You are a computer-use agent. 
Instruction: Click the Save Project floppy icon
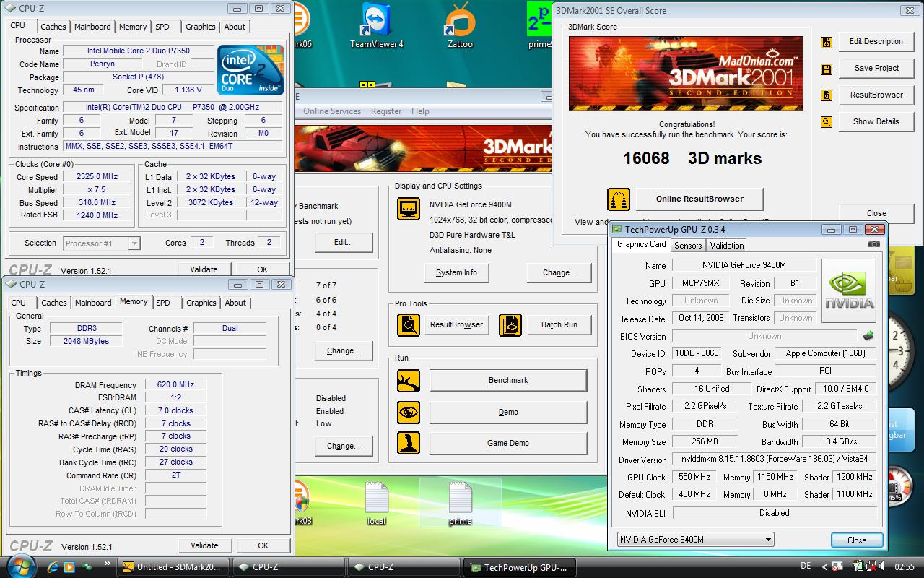tap(827, 69)
